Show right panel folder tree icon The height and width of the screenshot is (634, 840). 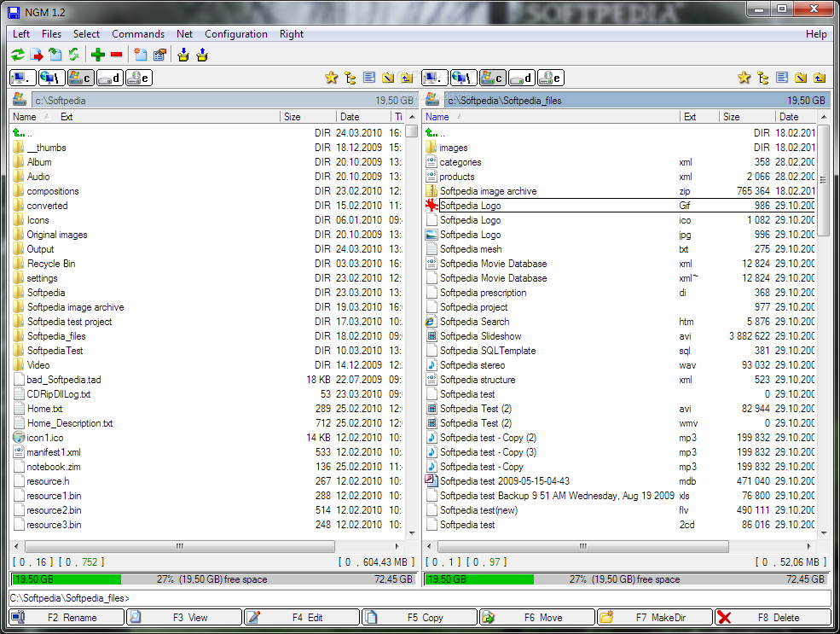(763, 79)
